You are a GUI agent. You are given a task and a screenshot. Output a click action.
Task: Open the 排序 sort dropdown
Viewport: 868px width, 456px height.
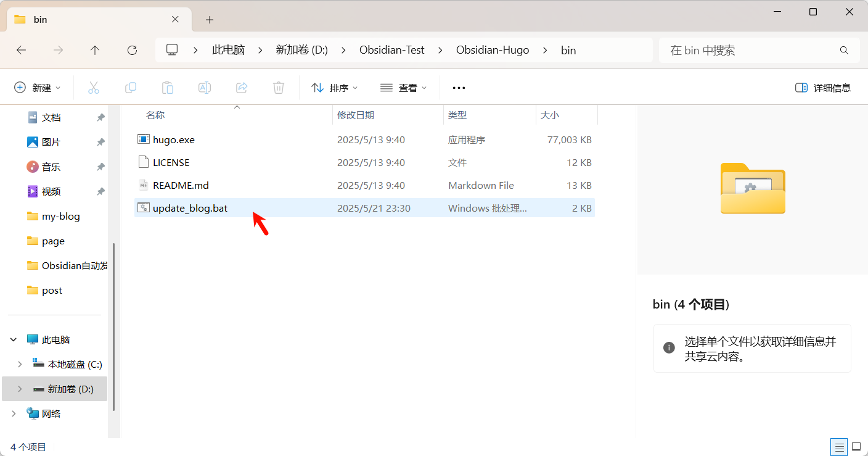pos(335,88)
